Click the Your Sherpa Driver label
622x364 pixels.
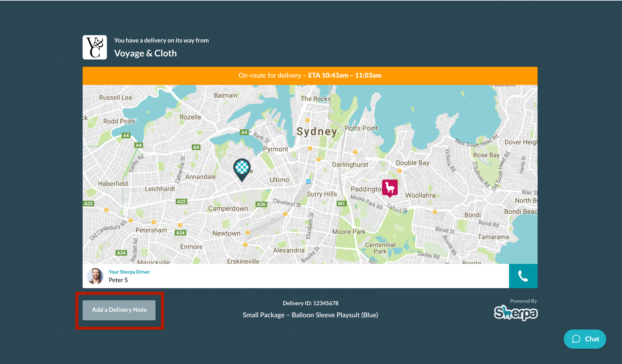[x=129, y=272]
